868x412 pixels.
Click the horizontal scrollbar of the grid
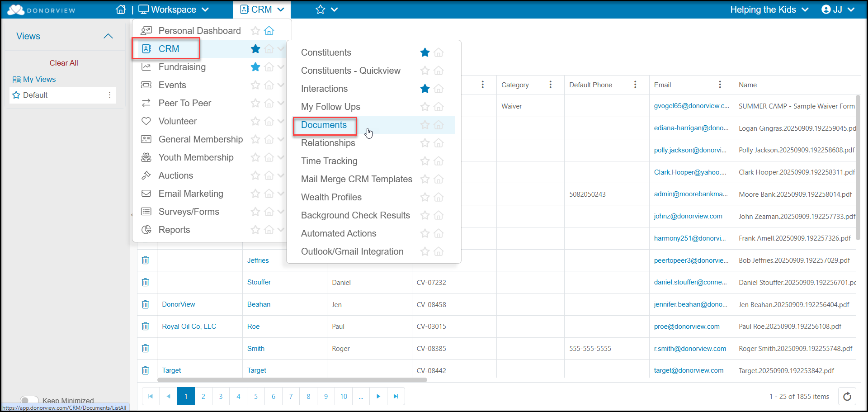[292, 380]
